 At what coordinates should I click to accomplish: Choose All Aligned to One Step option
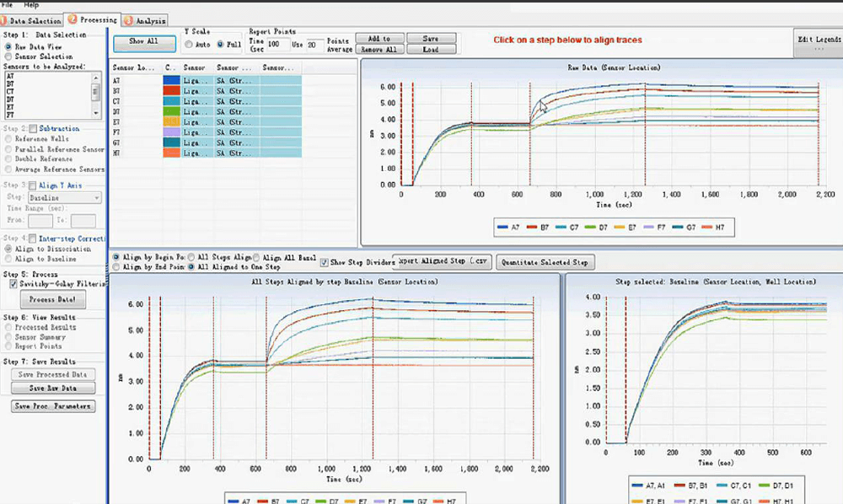tap(191, 267)
